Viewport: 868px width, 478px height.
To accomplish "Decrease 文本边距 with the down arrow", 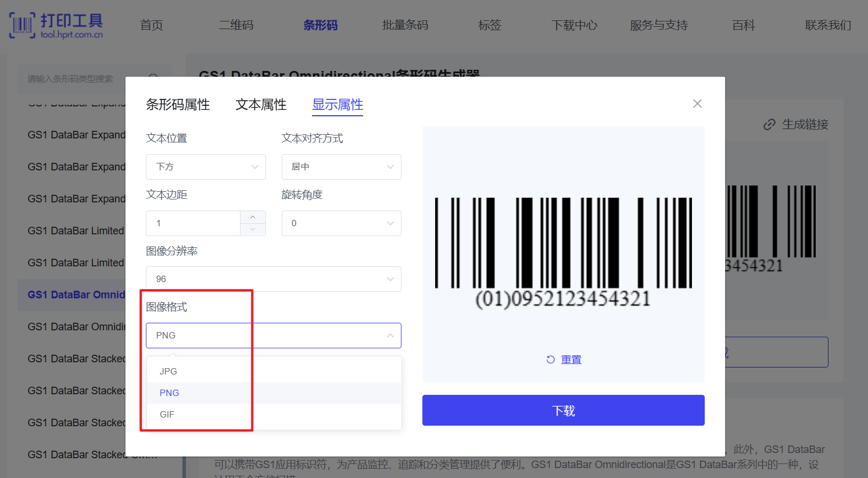I will [253, 230].
